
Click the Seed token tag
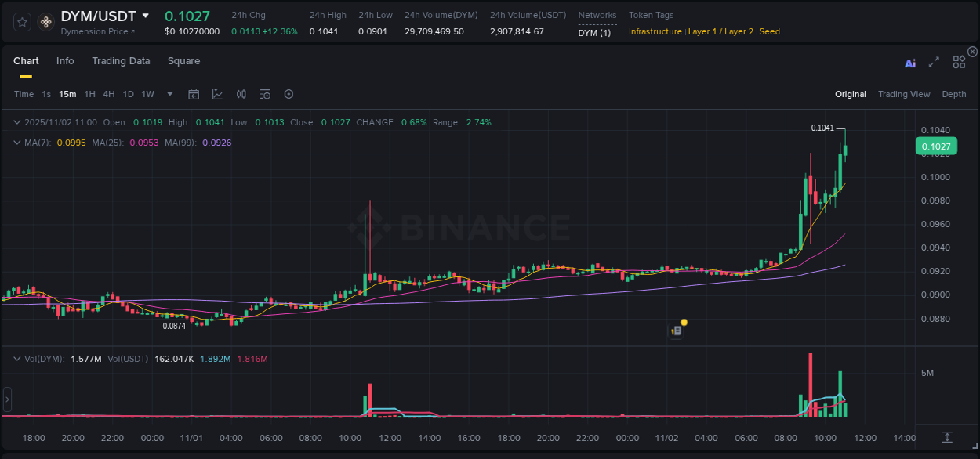[769, 31]
